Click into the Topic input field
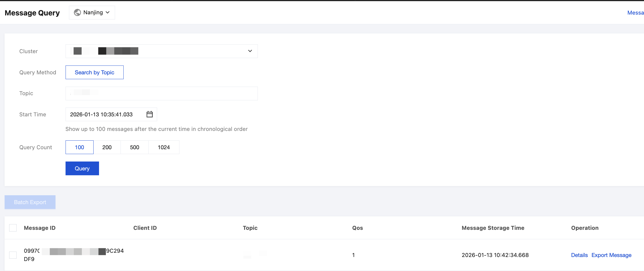Viewport: 644px width, 271px height. point(161,93)
